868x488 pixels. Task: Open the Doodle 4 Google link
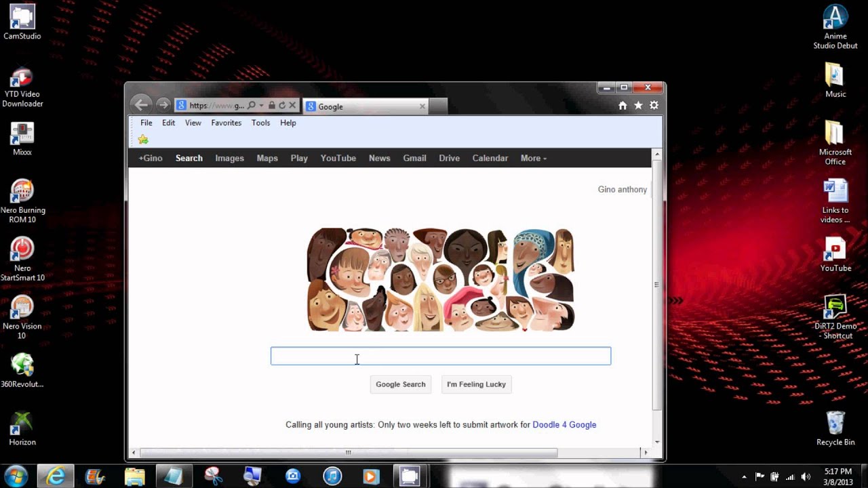point(564,425)
